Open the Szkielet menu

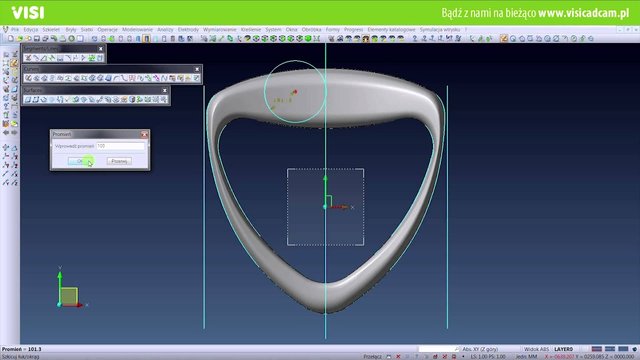coord(51,29)
